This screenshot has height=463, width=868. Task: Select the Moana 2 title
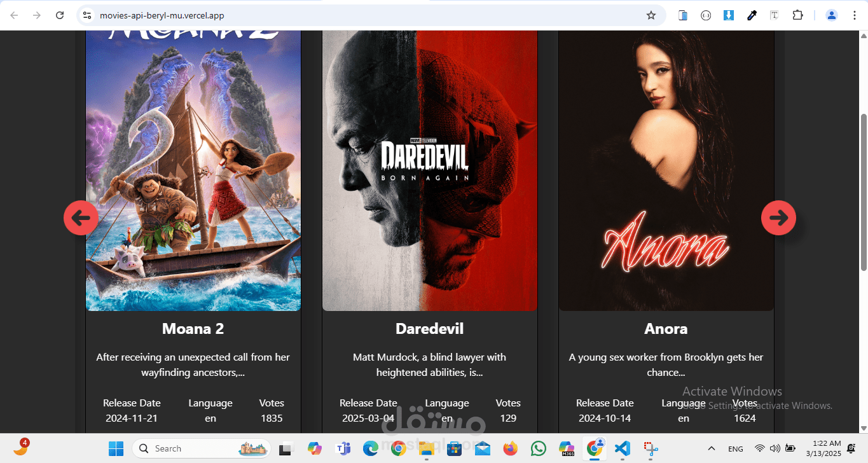[x=193, y=329]
